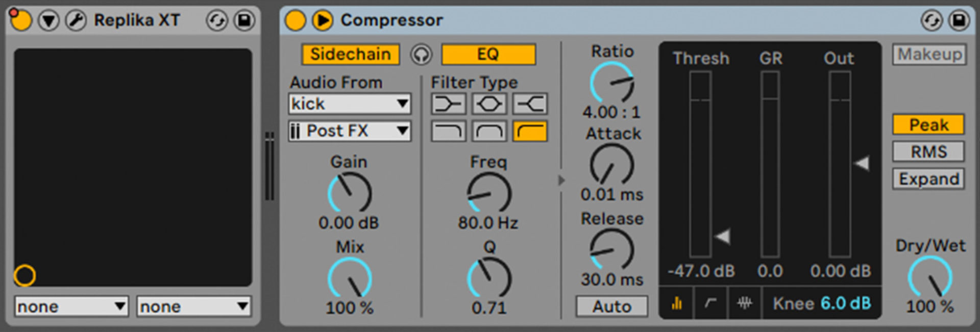Click the filter Freq knob

click(x=489, y=193)
